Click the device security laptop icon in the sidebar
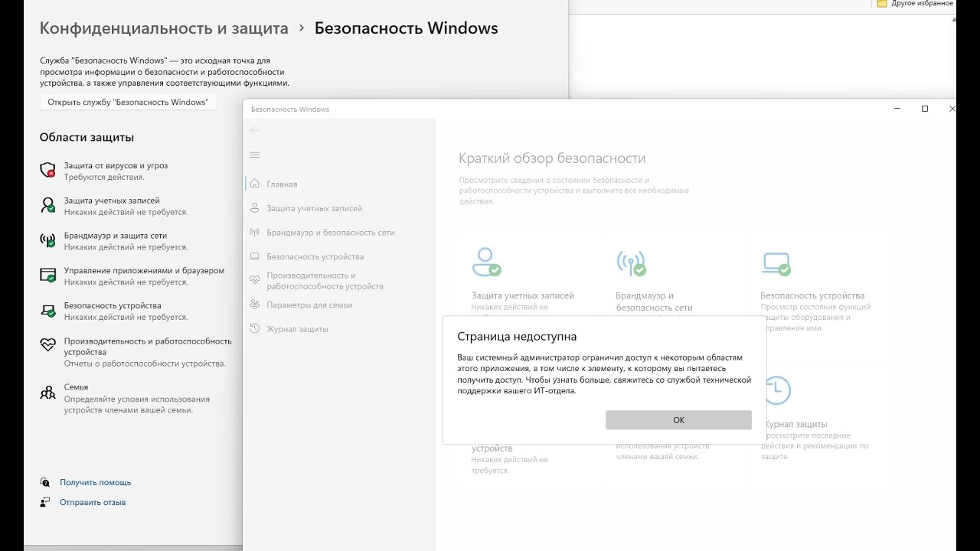The height and width of the screenshot is (551, 980). pyautogui.click(x=255, y=256)
